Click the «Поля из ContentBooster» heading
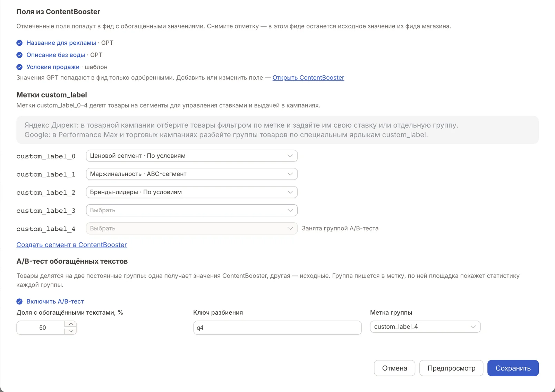 [x=58, y=12]
